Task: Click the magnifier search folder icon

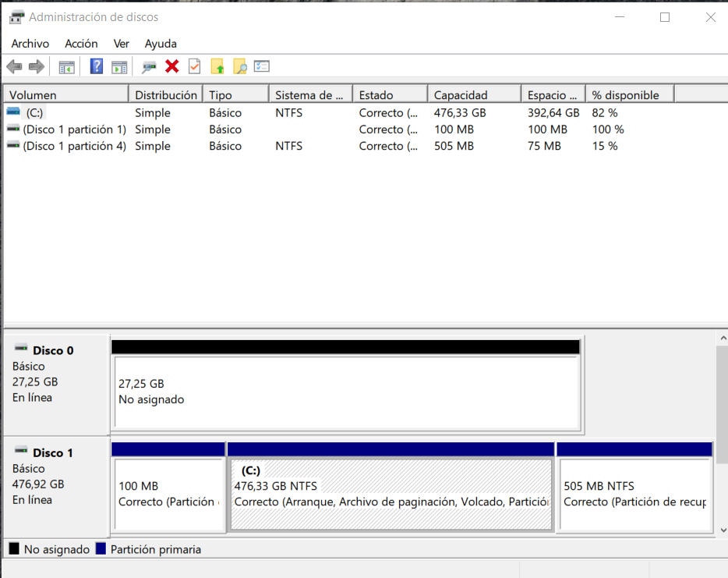Action: (240, 67)
